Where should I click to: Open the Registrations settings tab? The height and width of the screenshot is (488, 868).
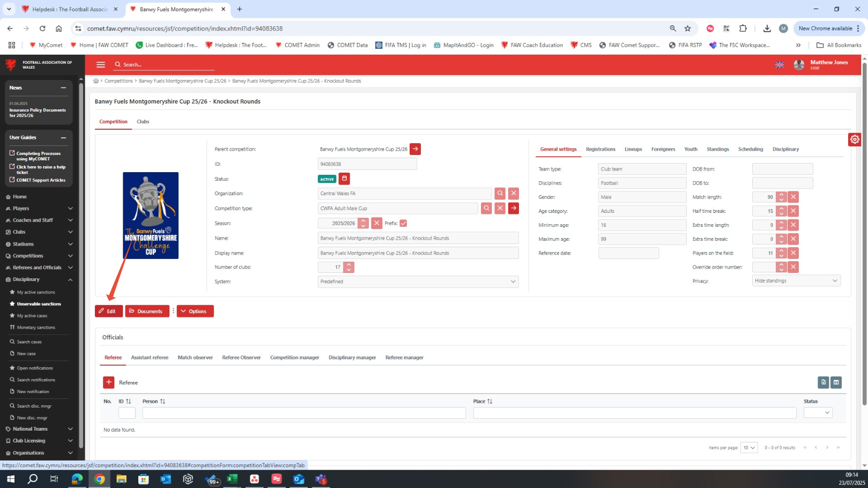600,149
